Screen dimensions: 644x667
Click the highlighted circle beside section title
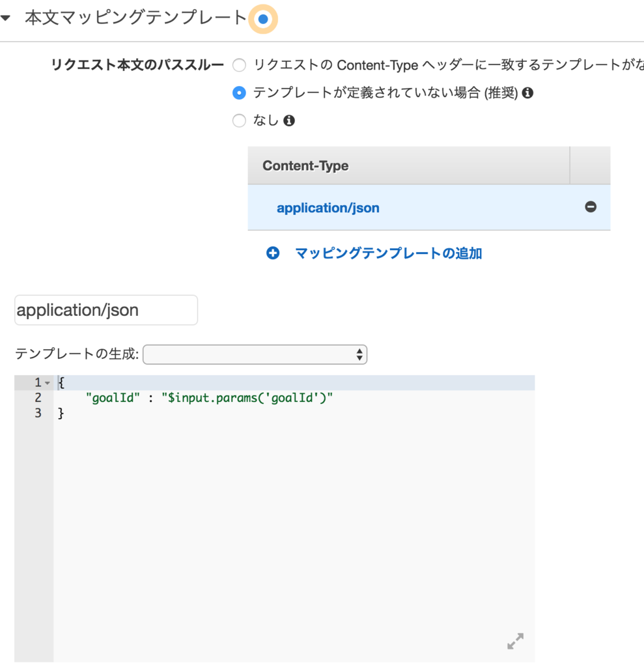click(262, 20)
